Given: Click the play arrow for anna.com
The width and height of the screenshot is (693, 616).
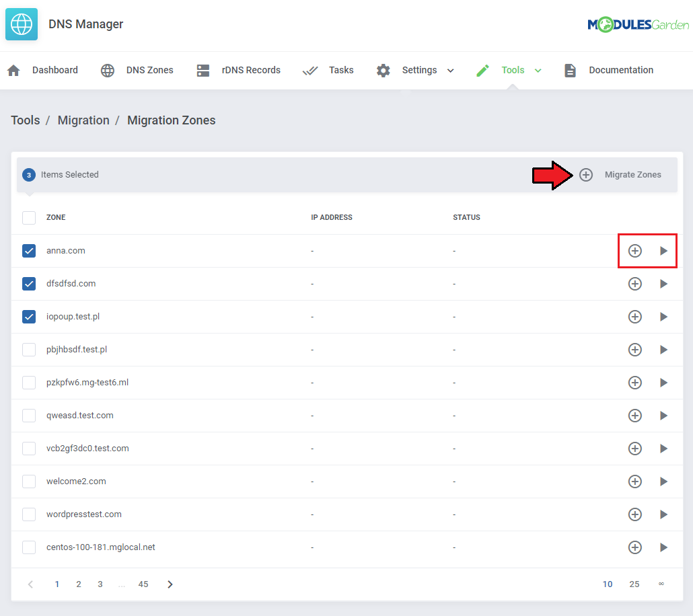Looking at the screenshot, I should coord(663,251).
